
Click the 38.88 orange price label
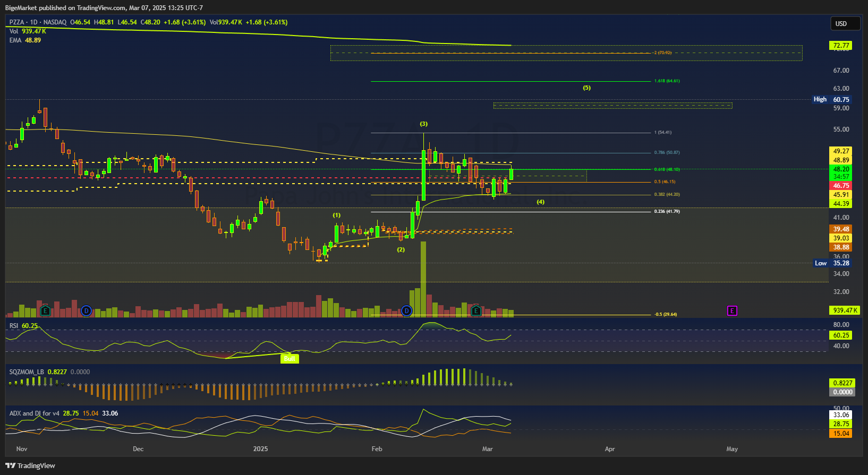point(841,247)
